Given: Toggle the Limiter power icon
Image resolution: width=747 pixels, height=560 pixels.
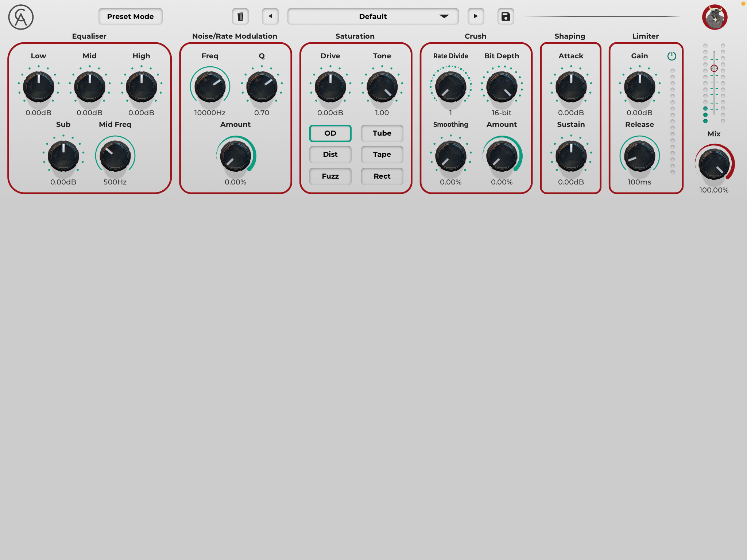Looking at the screenshot, I should (671, 56).
